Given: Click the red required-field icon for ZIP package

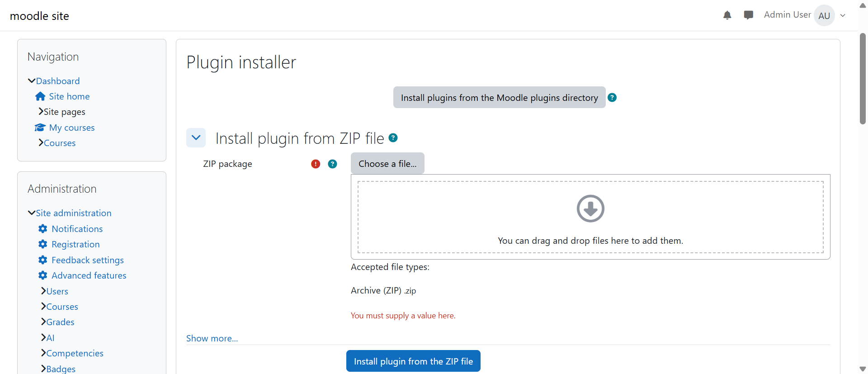Looking at the screenshot, I should [316, 164].
